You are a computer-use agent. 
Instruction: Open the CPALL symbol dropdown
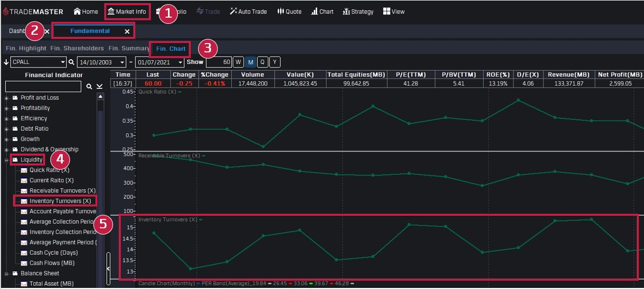[x=63, y=62]
